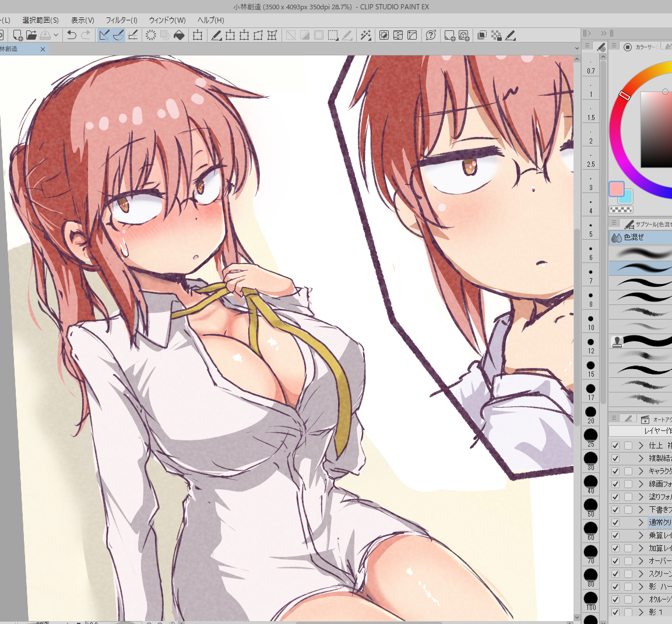Expand the スクリーン auto action row
This screenshot has width=672, height=624.
641,573
